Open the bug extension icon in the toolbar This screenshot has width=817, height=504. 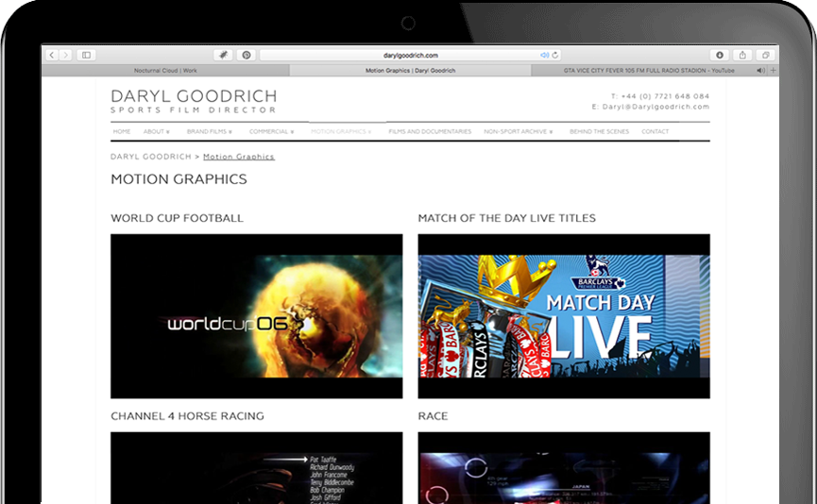point(224,55)
